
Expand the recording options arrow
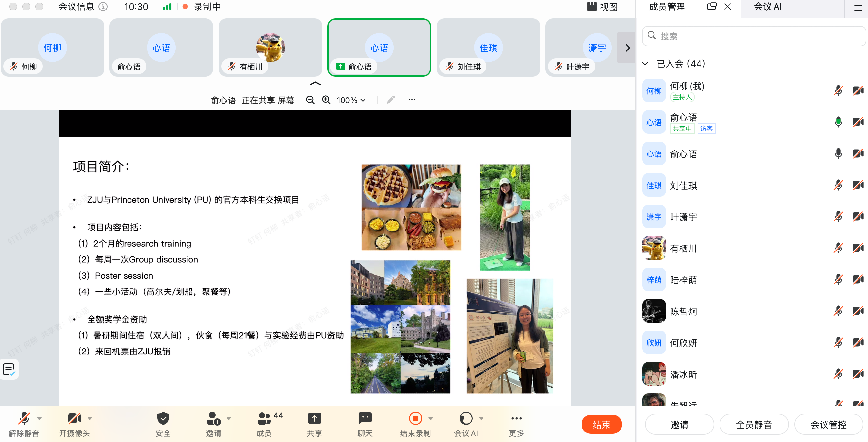tap(431, 418)
